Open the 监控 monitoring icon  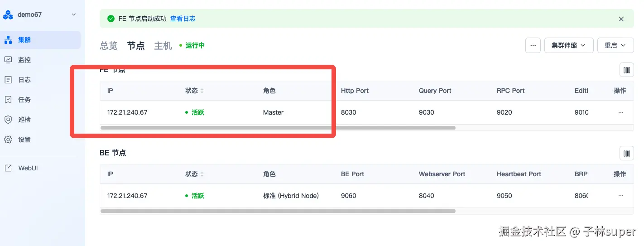click(8, 60)
